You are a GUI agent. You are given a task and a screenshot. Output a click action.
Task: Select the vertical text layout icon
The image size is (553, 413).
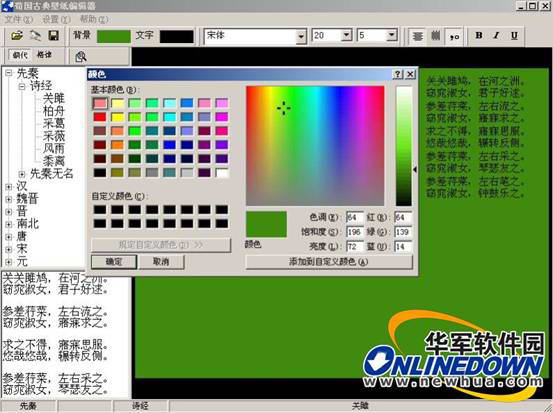436,36
